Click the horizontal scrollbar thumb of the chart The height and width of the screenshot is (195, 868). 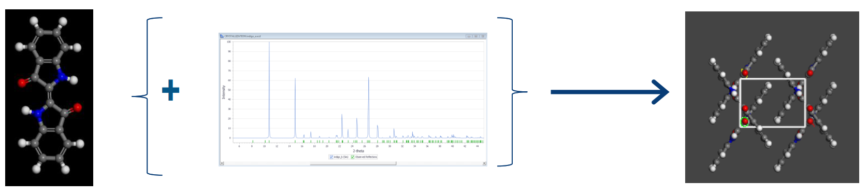click(x=353, y=163)
